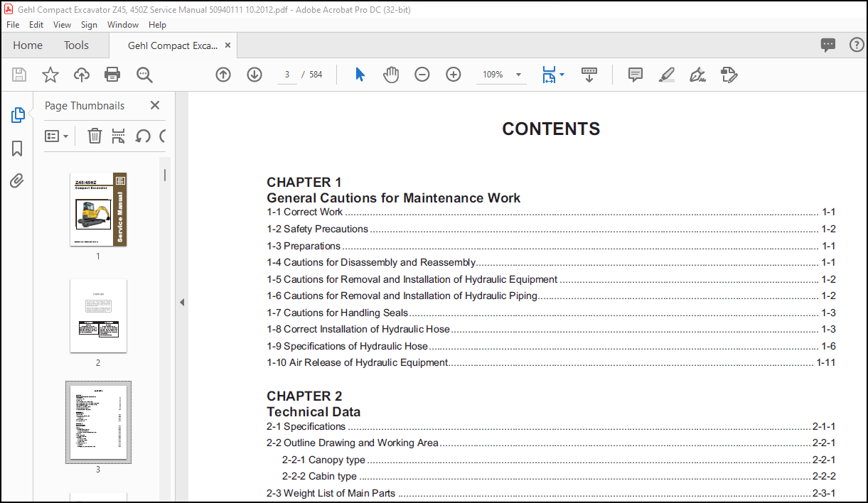Open the thumbnails options dropdown
The width and height of the screenshot is (868, 503).
[x=57, y=136]
